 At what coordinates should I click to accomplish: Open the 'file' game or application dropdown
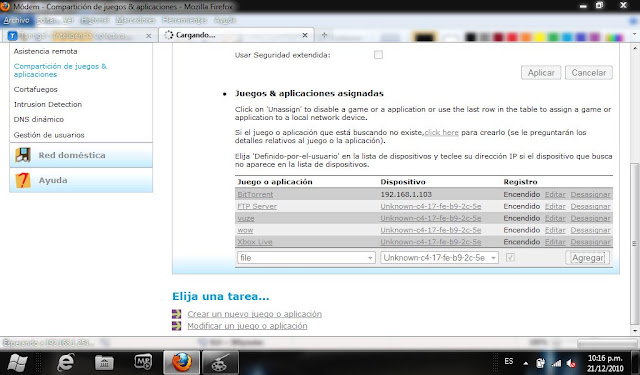pyautogui.click(x=306, y=257)
